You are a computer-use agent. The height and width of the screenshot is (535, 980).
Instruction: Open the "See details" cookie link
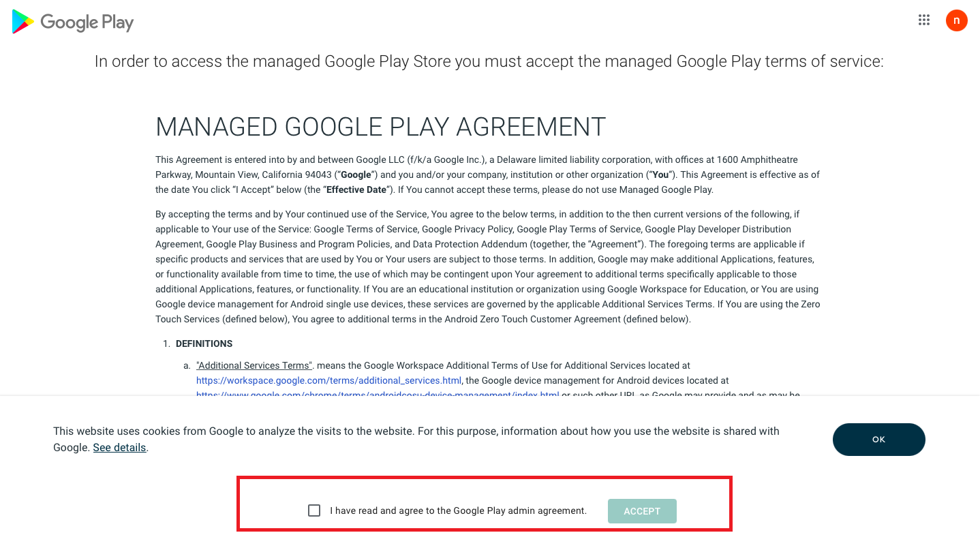tap(120, 448)
